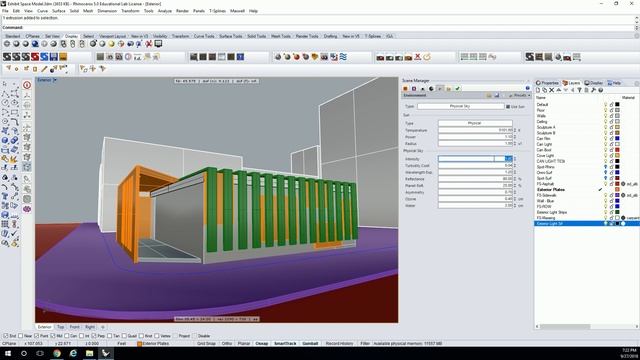This screenshot has height=360, width=640.
Task: Click the Temperature value stepper arrows
Action: (x=515, y=130)
